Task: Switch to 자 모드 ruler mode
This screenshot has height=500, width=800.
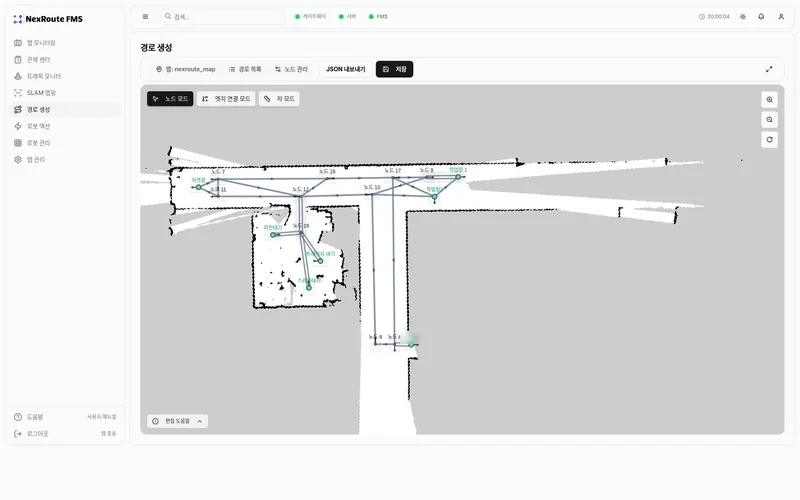Action: point(280,99)
